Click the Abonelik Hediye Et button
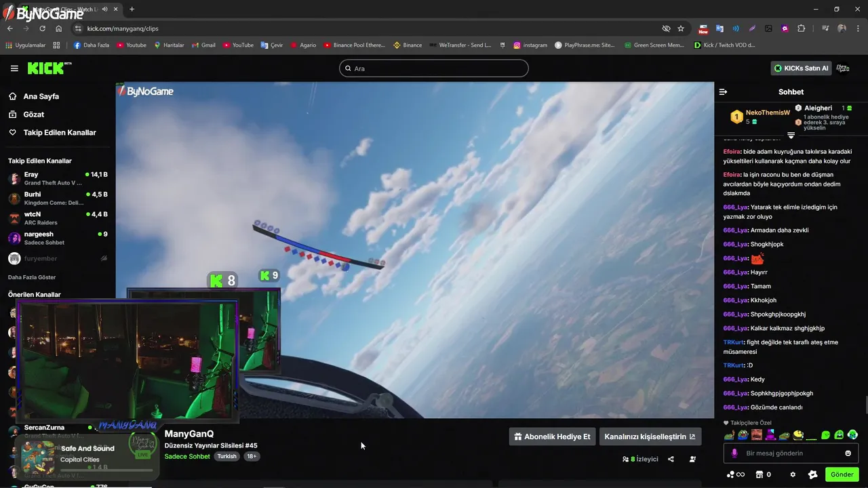The width and height of the screenshot is (868, 488). (x=553, y=436)
